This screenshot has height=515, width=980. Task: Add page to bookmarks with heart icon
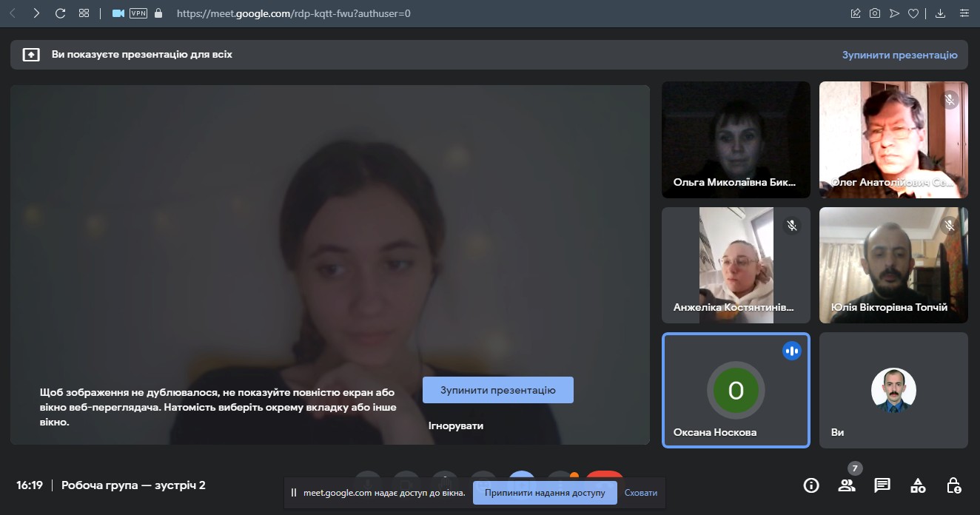tap(913, 13)
